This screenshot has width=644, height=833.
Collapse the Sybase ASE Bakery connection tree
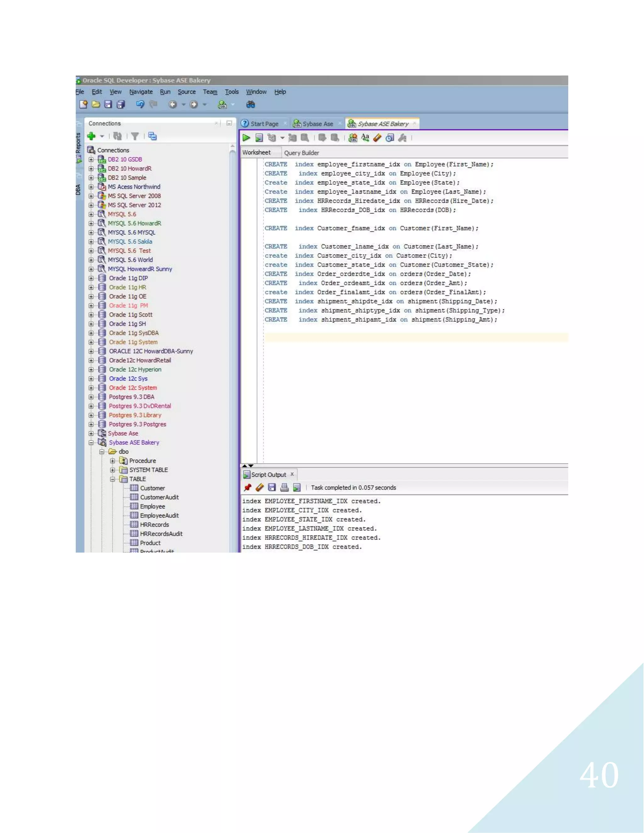point(91,443)
